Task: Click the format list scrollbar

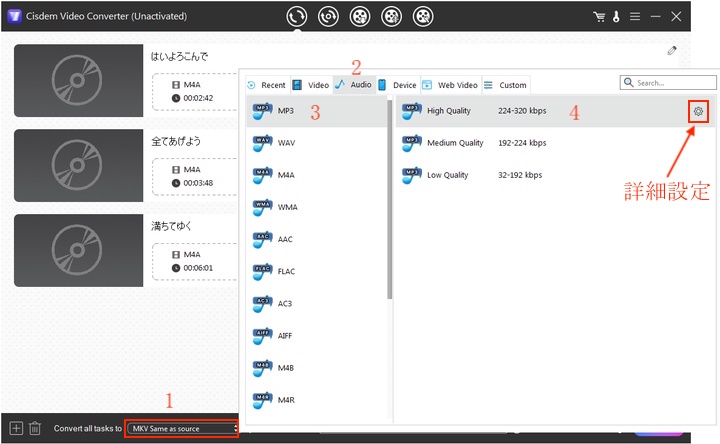Action: pos(390,200)
